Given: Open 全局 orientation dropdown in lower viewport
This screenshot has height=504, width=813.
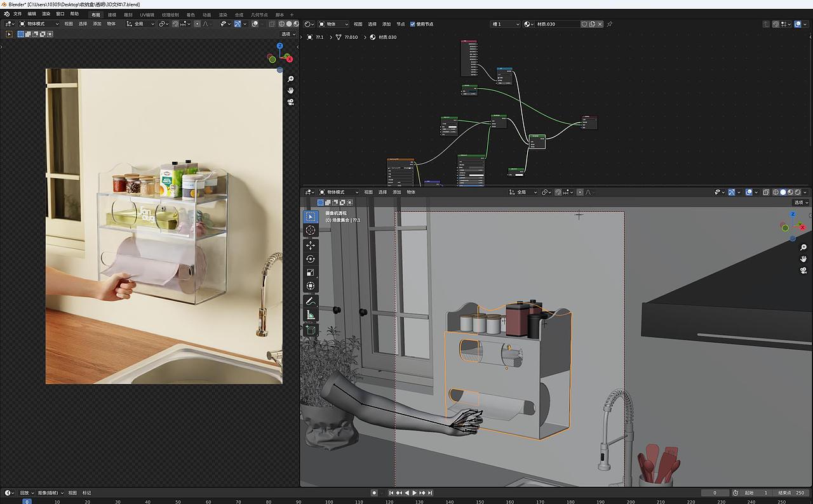Looking at the screenshot, I should click(x=523, y=192).
